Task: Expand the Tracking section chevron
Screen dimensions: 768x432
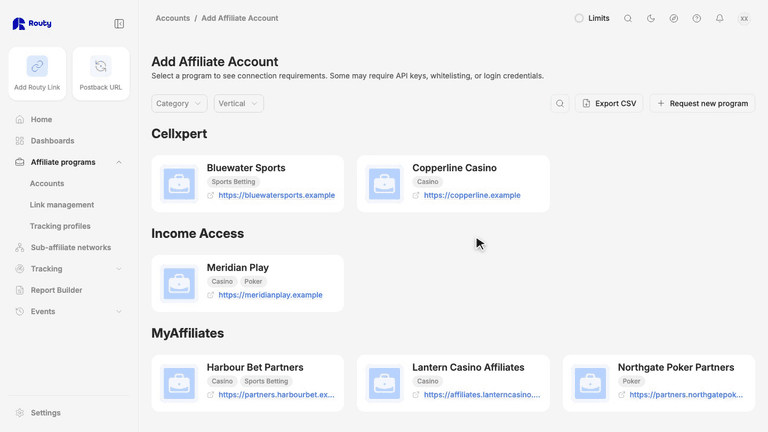Action: [119, 269]
